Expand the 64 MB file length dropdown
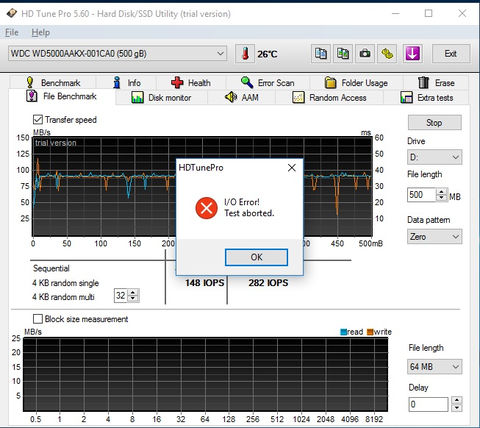 click(x=434, y=367)
